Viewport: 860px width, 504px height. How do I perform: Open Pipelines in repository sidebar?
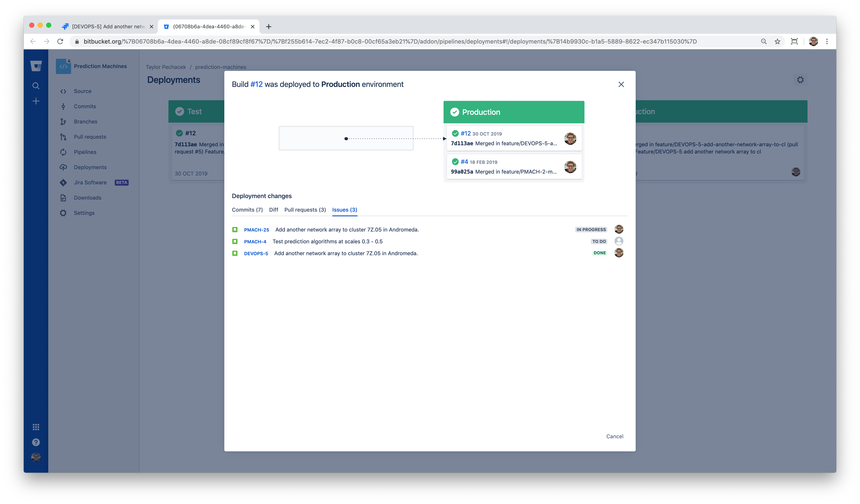click(85, 152)
